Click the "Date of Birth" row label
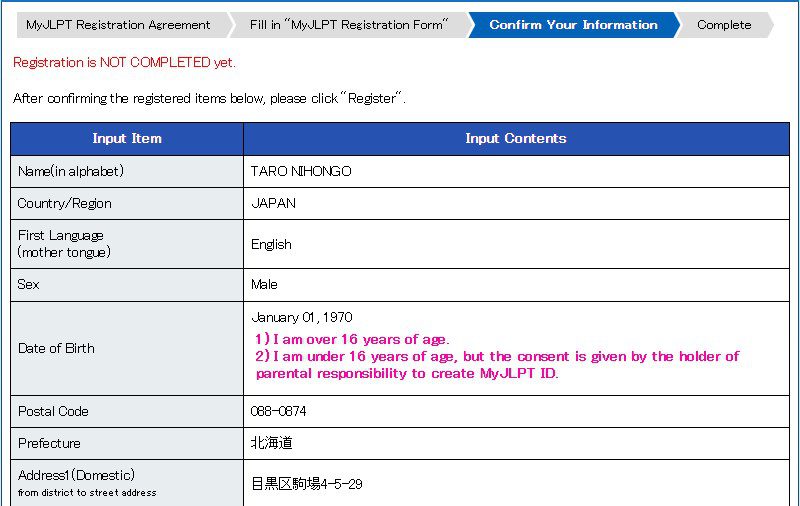Screen dimensions: 800x506 [56, 348]
